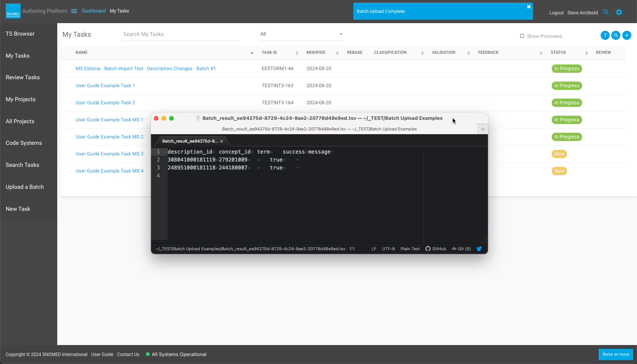Click the yellow minimize button of editor window
This screenshot has height=364, width=637.
pos(164,118)
